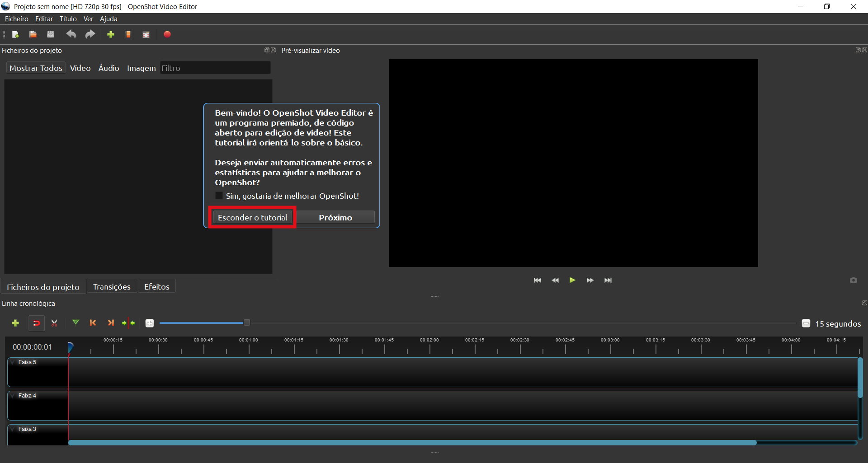This screenshot has height=463, width=868.
Task: Float the Ficheiros do projeto panel
Action: pos(267,50)
